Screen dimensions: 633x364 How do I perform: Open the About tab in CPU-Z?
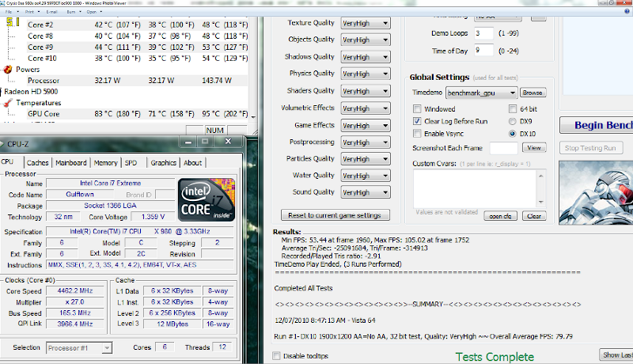(192, 163)
